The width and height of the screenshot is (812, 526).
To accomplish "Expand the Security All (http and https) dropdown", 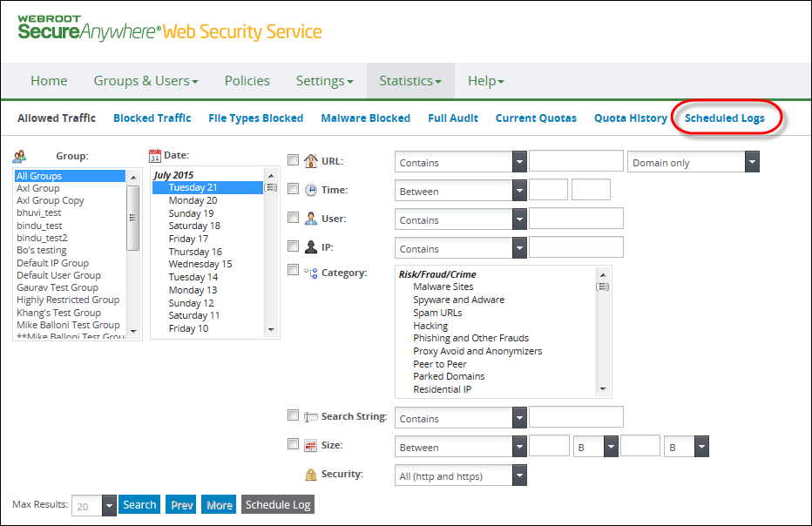I will coord(460,475).
